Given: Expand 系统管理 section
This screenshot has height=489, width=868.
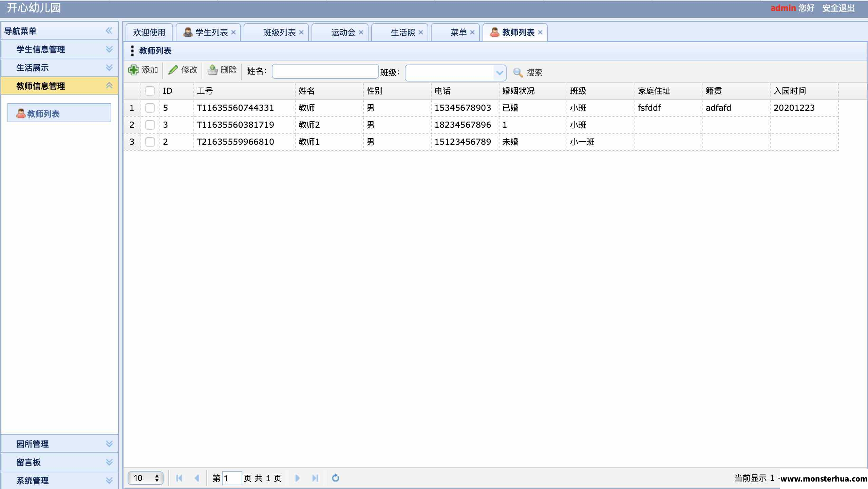Looking at the screenshot, I should [109, 481].
